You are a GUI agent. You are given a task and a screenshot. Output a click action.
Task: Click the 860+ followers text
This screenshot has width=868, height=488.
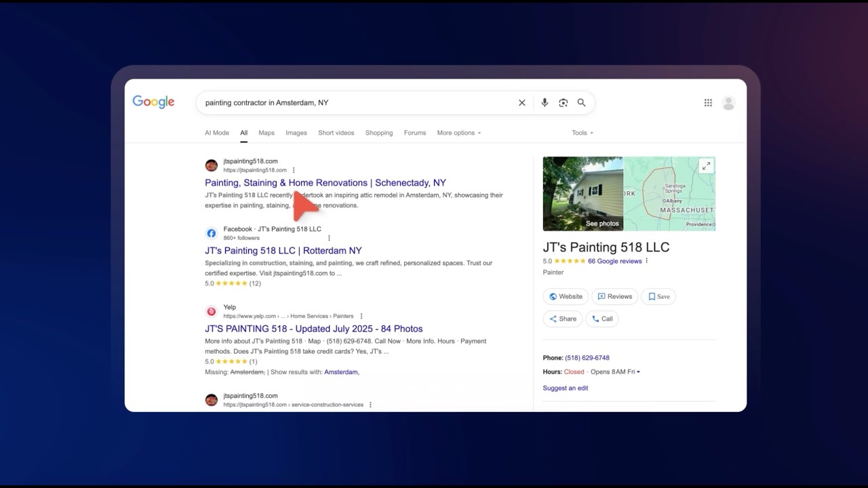(241, 238)
